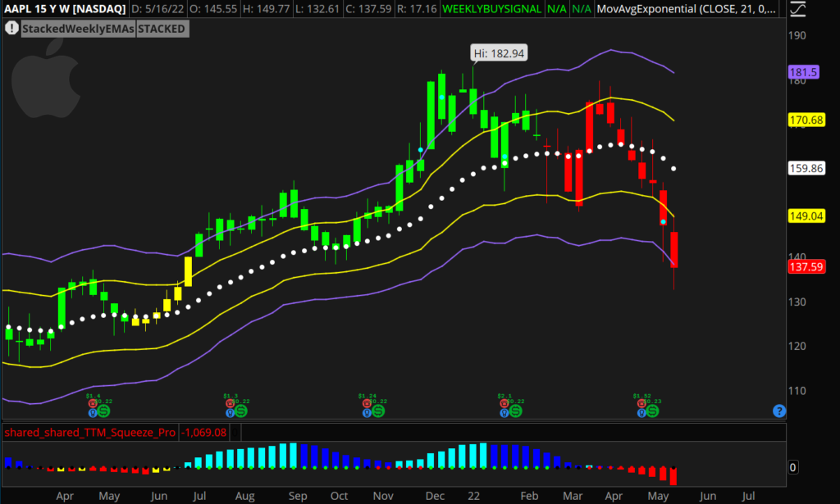Click the green dividend dollar icon near June
The height and width of the screenshot is (504, 840).
pyautogui.click(x=103, y=411)
